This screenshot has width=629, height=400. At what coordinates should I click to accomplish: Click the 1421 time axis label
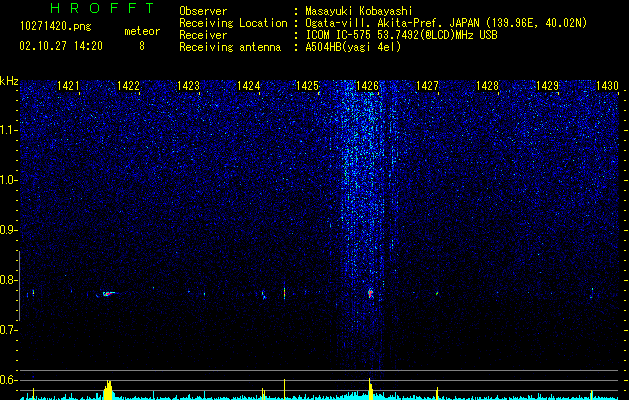pos(68,86)
